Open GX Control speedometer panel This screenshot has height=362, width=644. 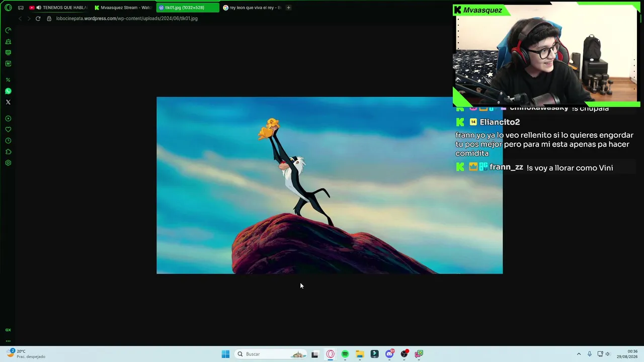(x=8, y=30)
